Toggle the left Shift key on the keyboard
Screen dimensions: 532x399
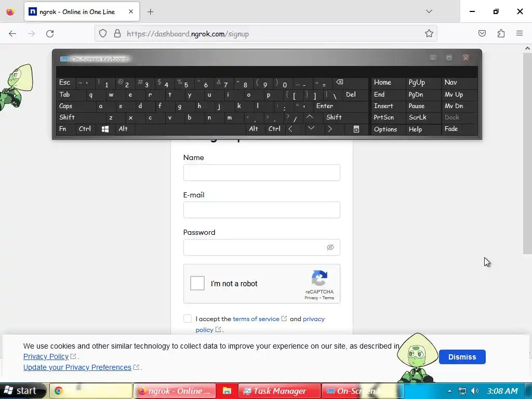coord(81,117)
